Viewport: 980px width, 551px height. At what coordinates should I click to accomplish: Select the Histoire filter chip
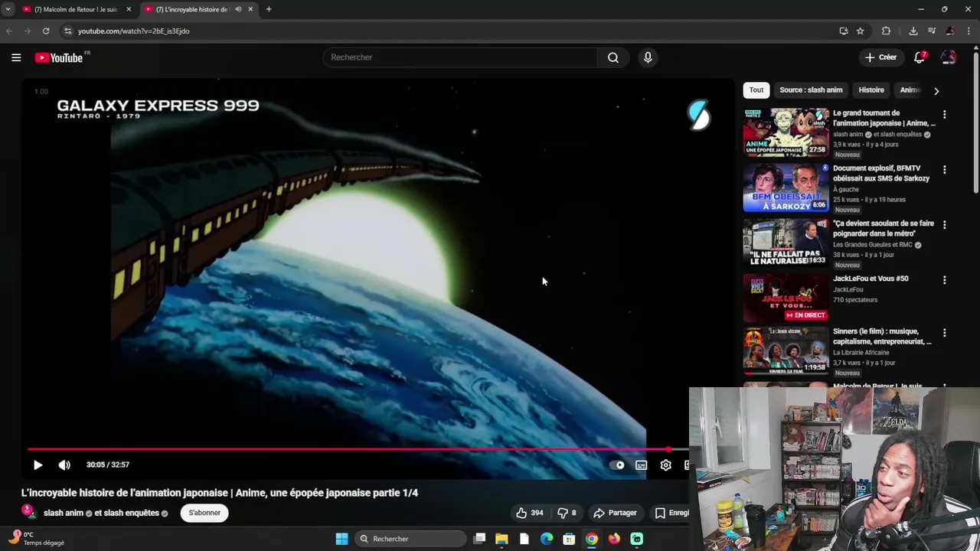click(x=871, y=90)
